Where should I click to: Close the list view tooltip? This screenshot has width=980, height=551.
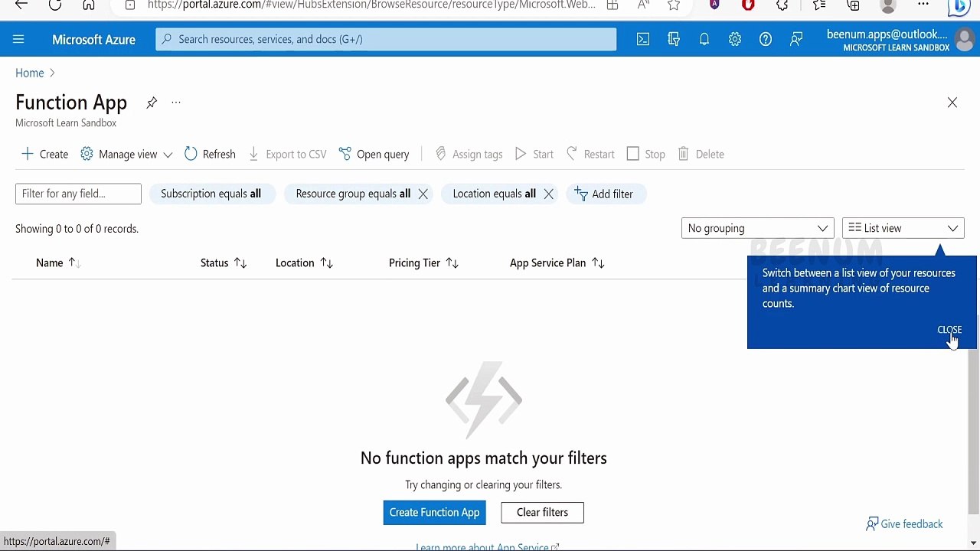(949, 330)
